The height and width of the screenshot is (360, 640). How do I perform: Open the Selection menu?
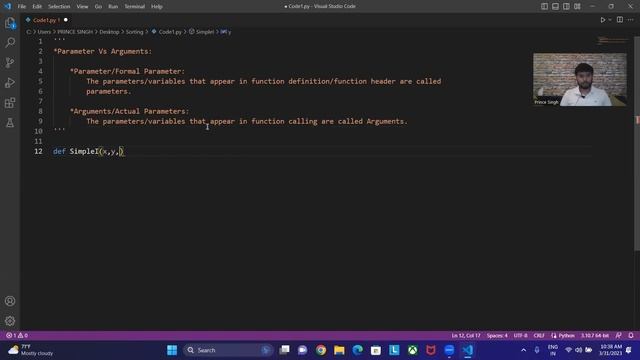59,7
